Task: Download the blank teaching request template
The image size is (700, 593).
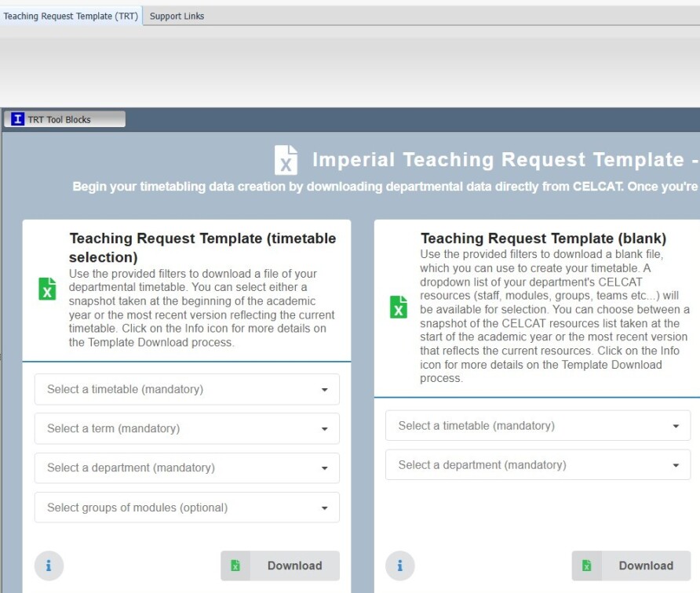Action: point(632,566)
